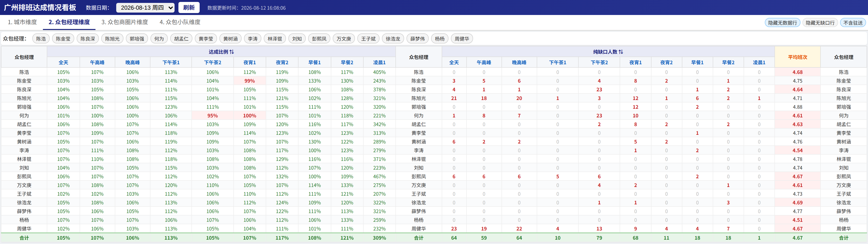Image resolution: width=868 pixels, height=244 pixels.
Task: Click the 全天 header under 达成比例
Action: 63,62
